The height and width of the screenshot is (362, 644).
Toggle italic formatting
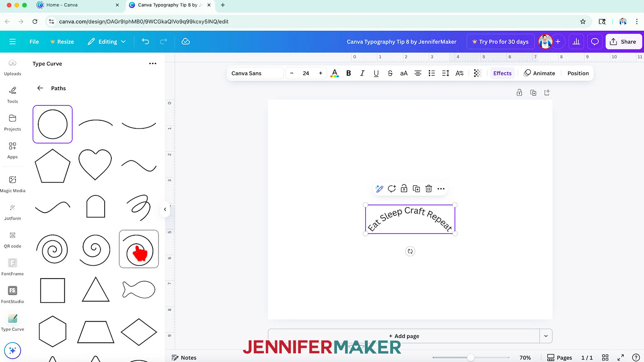[362, 73]
